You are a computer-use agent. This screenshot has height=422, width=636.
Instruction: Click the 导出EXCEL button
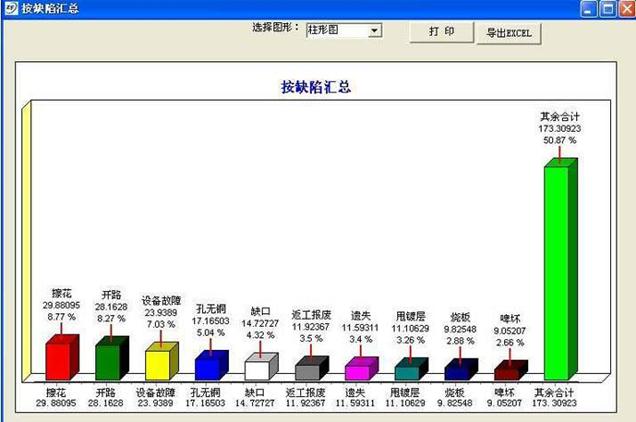(509, 33)
